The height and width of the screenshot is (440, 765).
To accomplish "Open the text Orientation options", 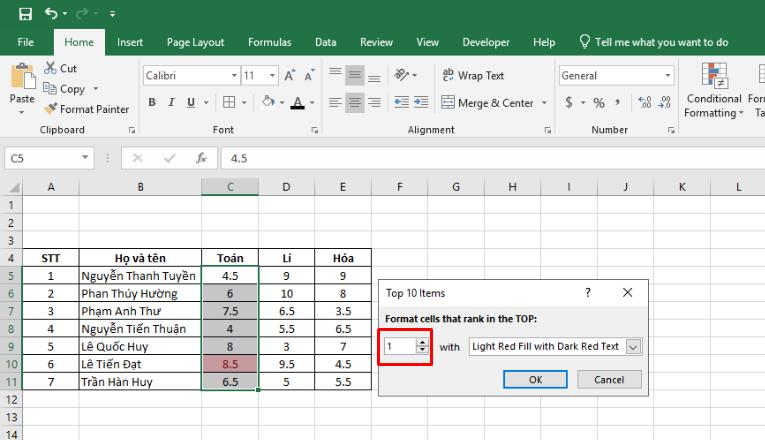I will 405,75.
